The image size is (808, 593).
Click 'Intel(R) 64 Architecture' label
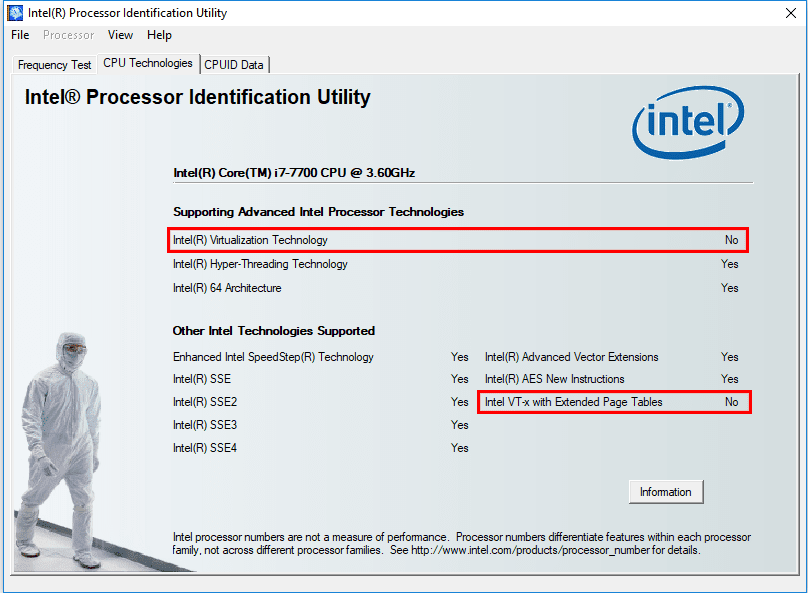click(x=227, y=288)
